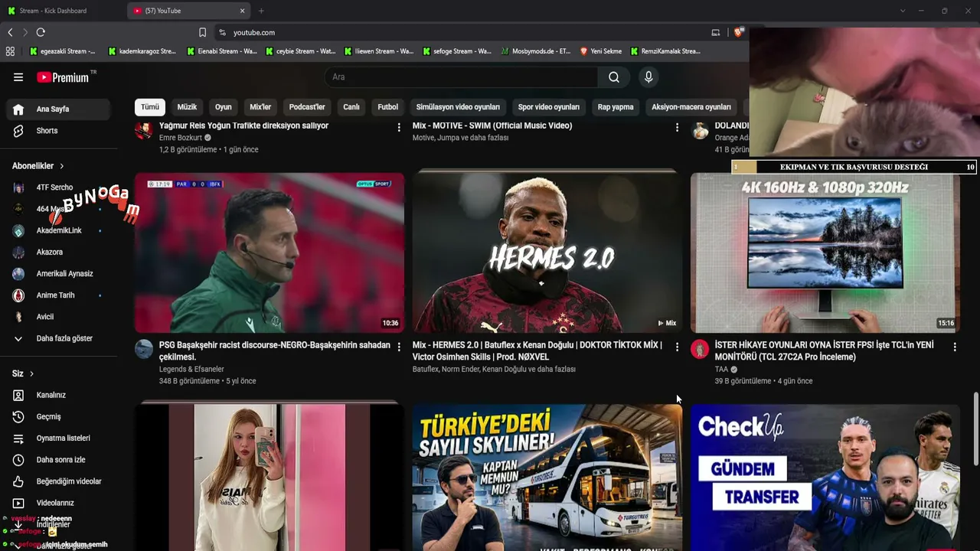This screenshot has height=551, width=980.
Task: Open the YouTube guide hamburger menu
Action: click(x=18, y=77)
